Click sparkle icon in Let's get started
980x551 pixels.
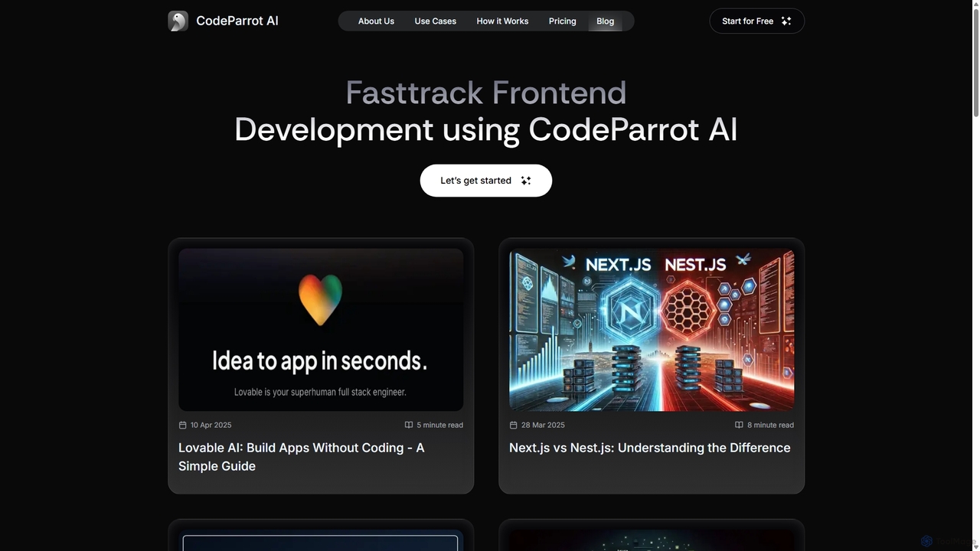[x=526, y=181]
